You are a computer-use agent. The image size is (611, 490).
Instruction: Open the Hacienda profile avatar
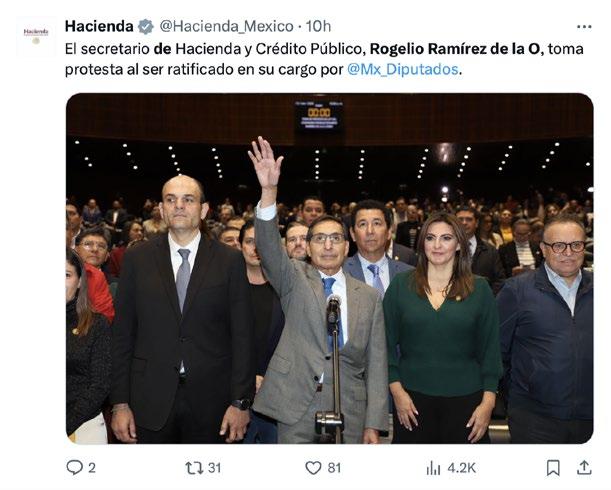[x=36, y=36]
